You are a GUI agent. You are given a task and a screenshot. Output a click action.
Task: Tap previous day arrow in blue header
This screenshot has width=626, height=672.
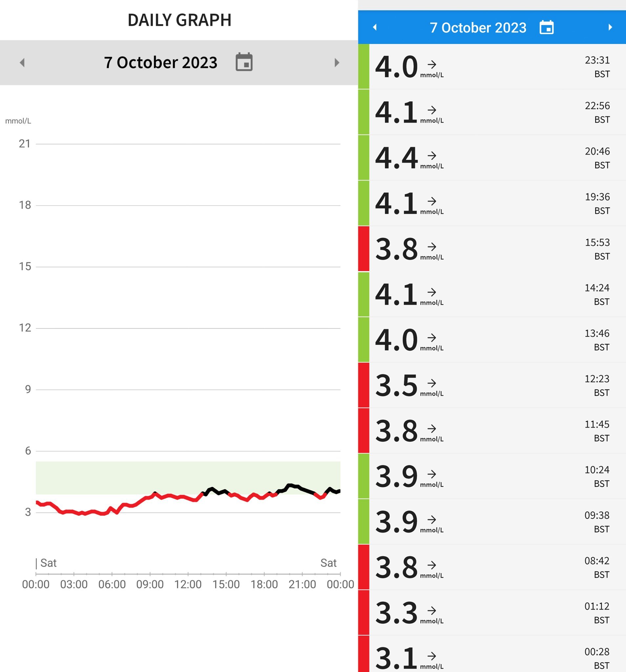click(375, 27)
